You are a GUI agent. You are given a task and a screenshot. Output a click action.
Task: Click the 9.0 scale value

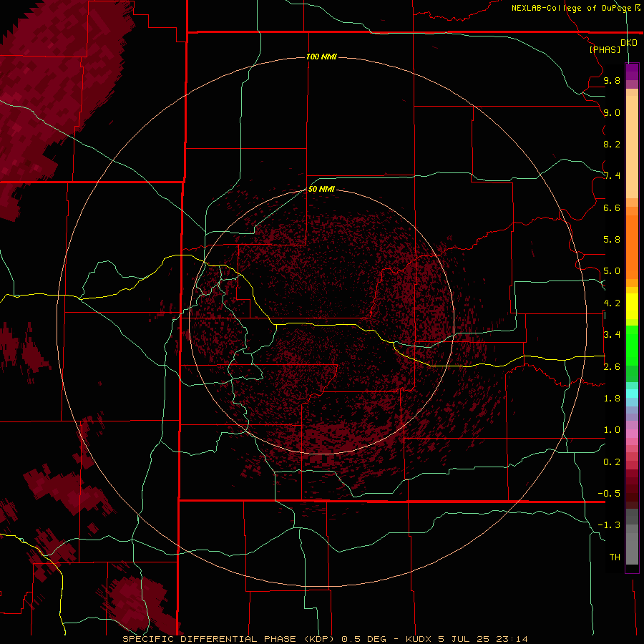coord(612,112)
